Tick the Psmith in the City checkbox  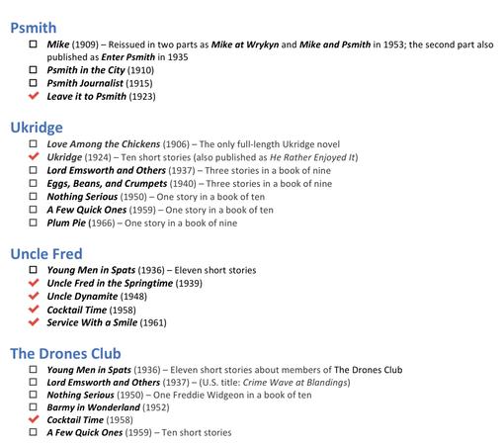click(x=33, y=69)
